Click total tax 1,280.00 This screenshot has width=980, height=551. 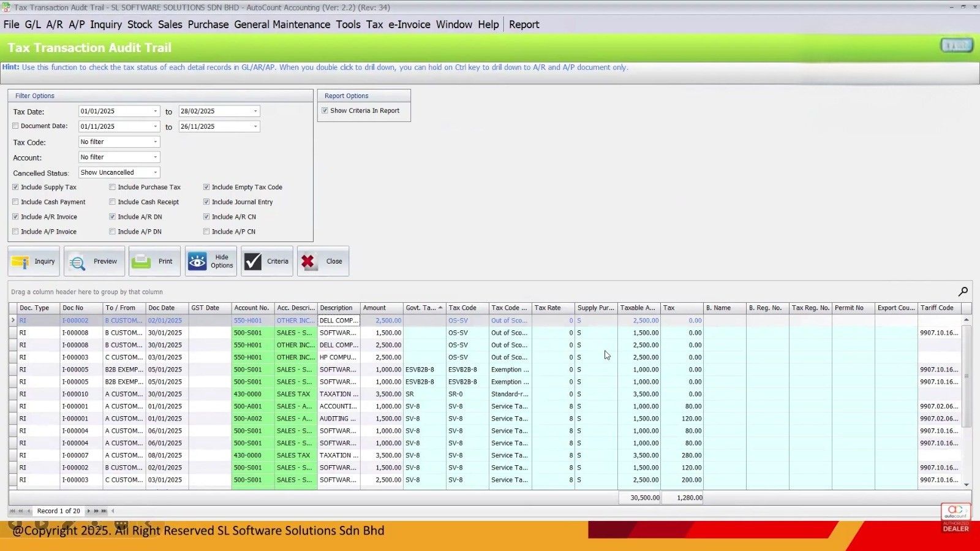click(x=682, y=498)
